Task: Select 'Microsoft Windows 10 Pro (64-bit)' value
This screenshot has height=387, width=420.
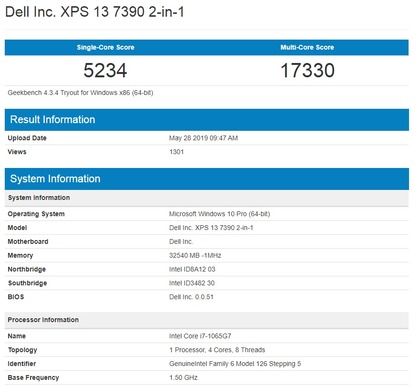Action: [x=219, y=214]
